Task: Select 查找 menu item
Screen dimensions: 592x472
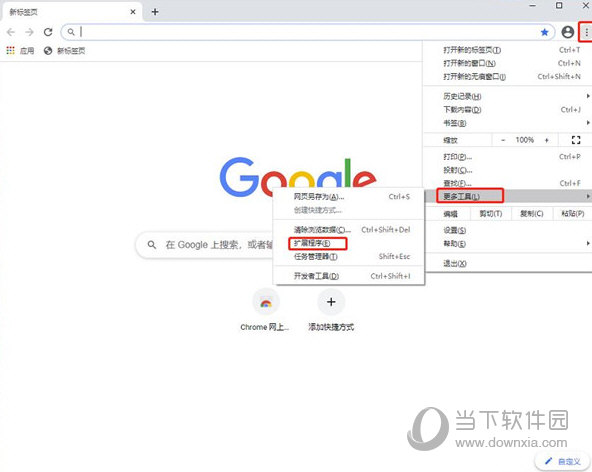Action: point(507,183)
